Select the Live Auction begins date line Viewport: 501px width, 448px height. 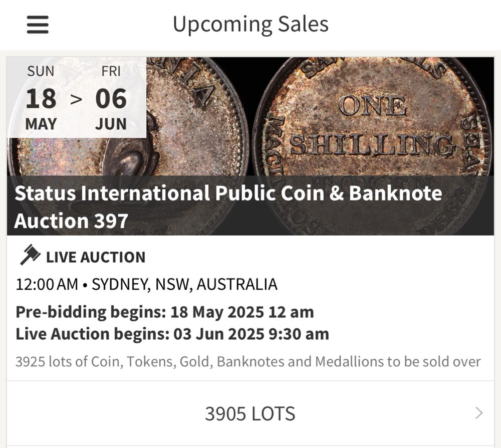pos(172,334)
